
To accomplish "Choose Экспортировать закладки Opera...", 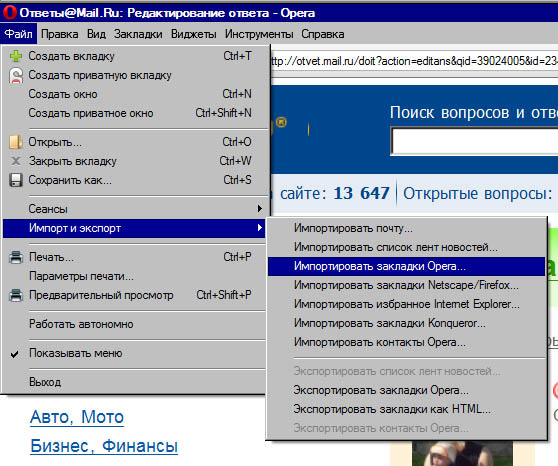I will pos(406,390).
